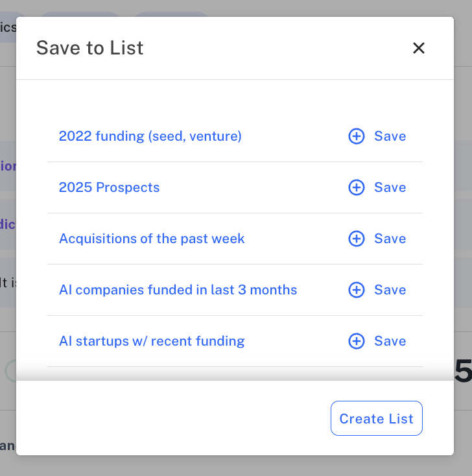Click the Create List button
The width and height of the screenshot is (472, 476).
coord(377,418)
